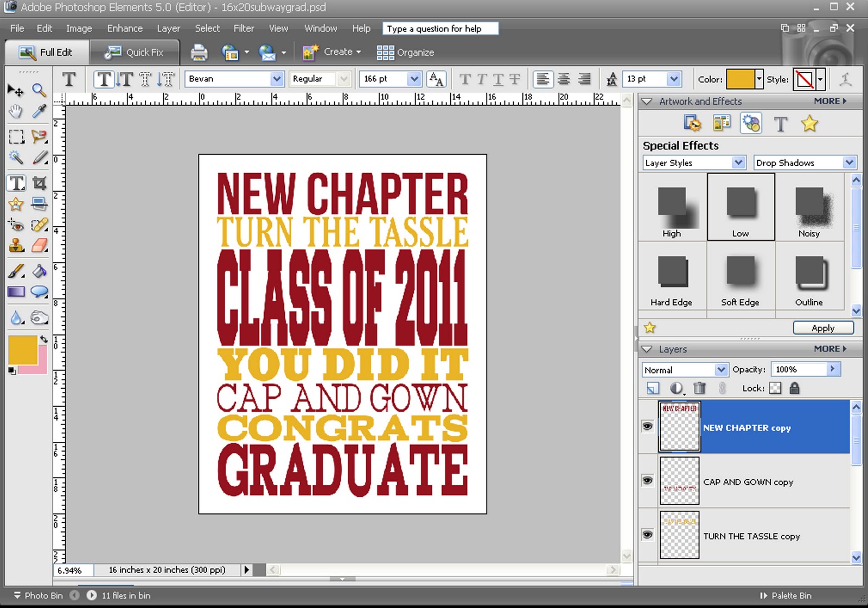The height and width of the screenshot is (608, 868).
Task: Select the Eyedropper tool
Action: pyautogui.click(x=39, y=111)
